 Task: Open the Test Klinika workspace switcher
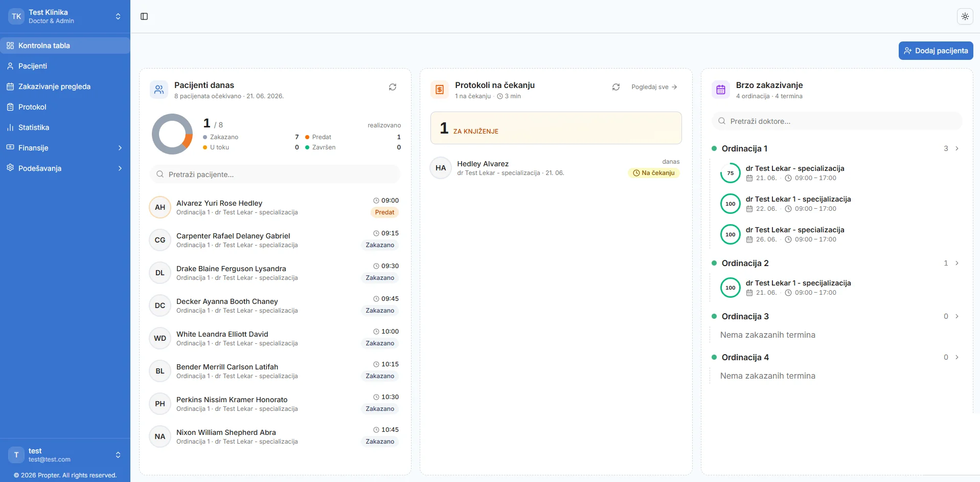click(x=65, y=16)
